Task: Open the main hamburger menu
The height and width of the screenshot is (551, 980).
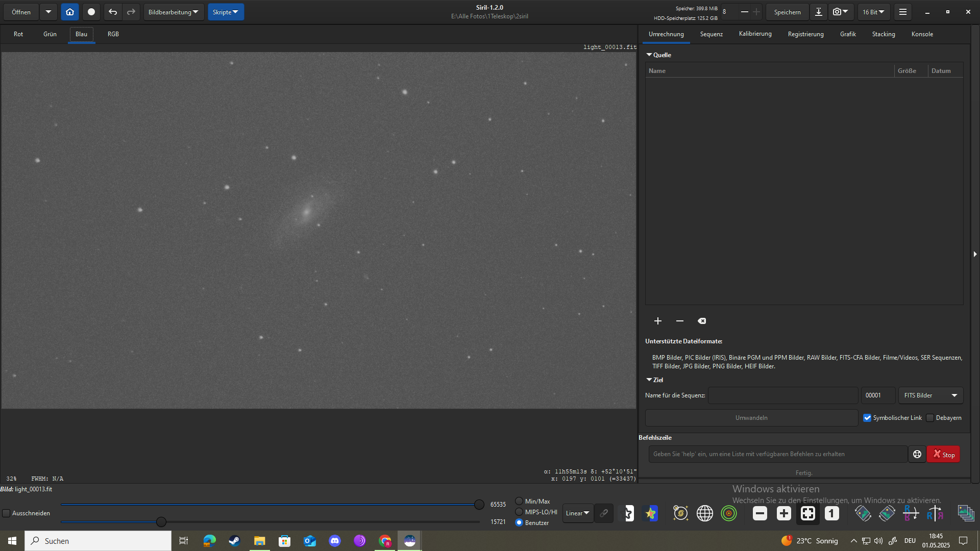Action: coord(903,12)
